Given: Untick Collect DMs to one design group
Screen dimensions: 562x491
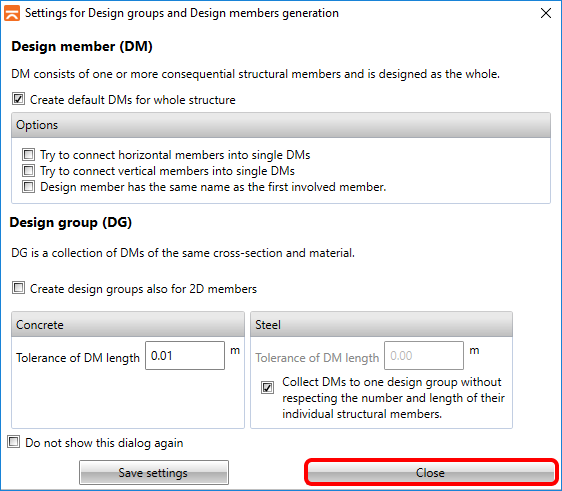Looking at the screenshot, I should coord(267,387).
